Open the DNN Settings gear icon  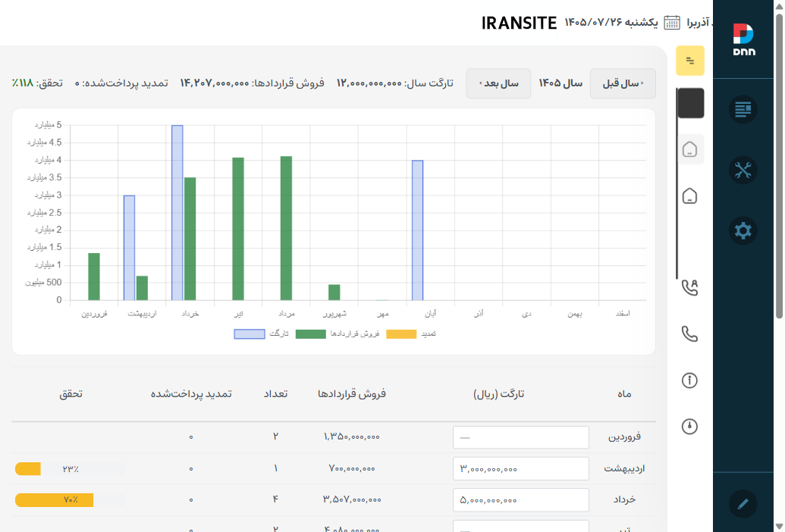pyautogui.click(x=743, y=231)
